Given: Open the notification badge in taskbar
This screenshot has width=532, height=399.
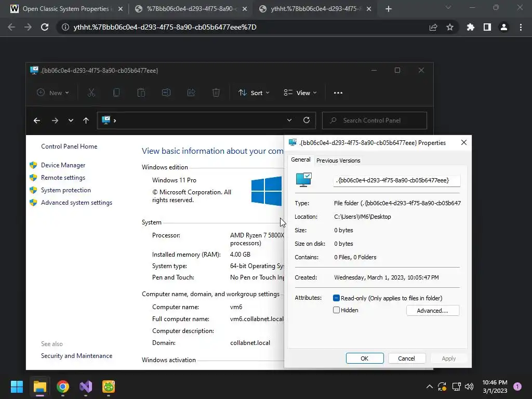Looking at the screenshot, I should [x=517, y=387].
